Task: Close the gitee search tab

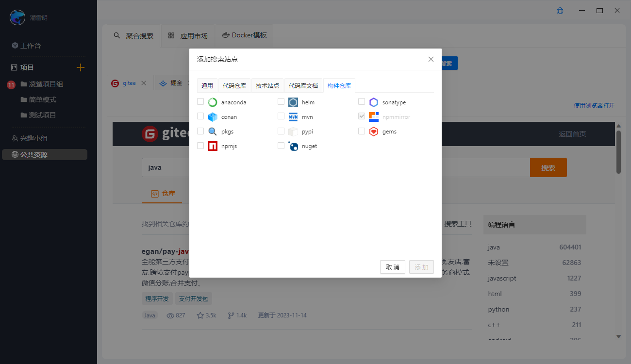Action: coord(144,83)
